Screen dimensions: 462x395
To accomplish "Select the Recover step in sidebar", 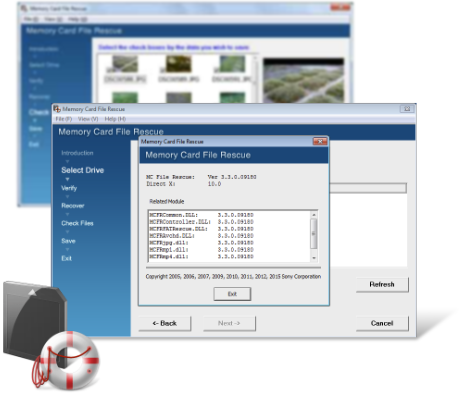I will (x=73, y=206).
